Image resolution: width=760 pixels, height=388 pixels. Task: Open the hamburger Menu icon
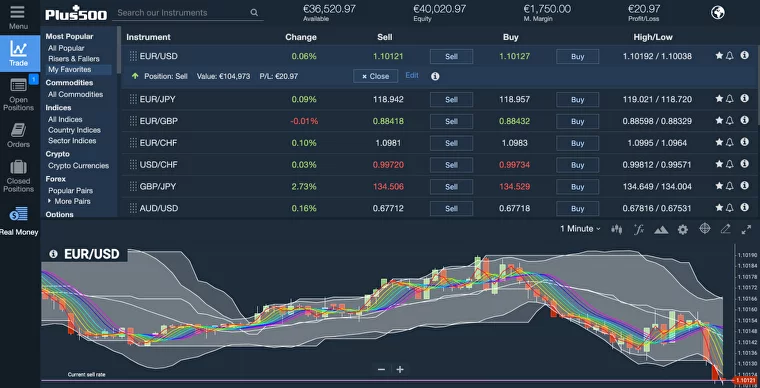pyautogui.click(x=17, y=13)
